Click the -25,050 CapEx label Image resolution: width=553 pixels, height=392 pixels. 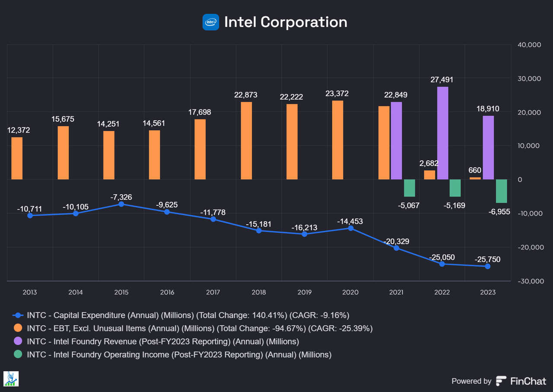coord(442,257)
